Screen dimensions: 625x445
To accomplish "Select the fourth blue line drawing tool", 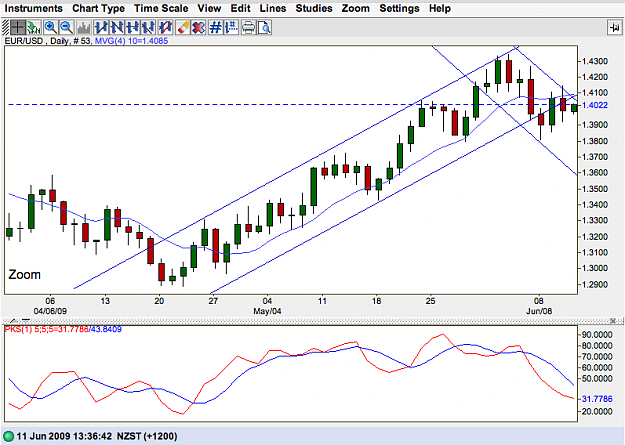I will point(148,28).
